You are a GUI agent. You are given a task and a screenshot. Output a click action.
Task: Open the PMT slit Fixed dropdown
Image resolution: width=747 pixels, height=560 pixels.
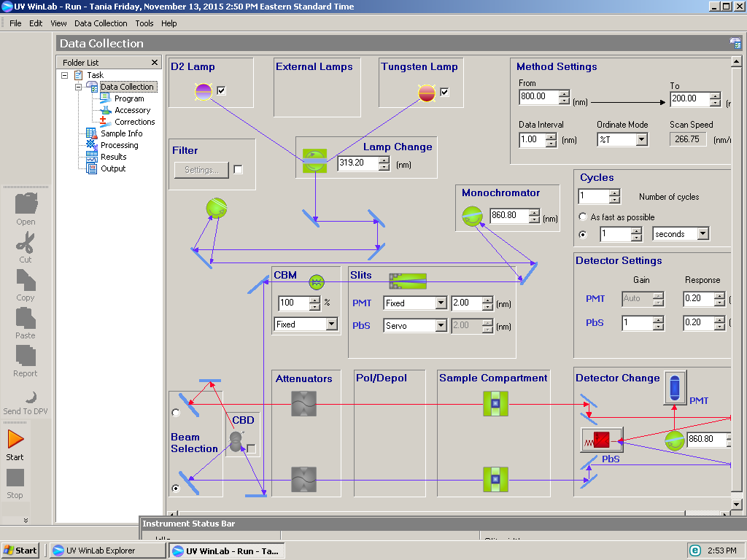click(441, 303)
